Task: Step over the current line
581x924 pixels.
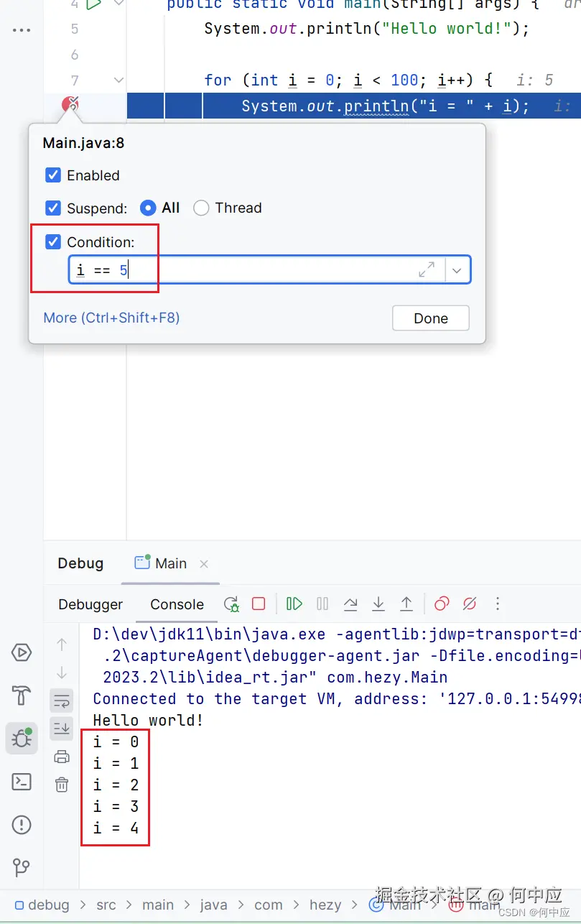Action: (350, 604)
